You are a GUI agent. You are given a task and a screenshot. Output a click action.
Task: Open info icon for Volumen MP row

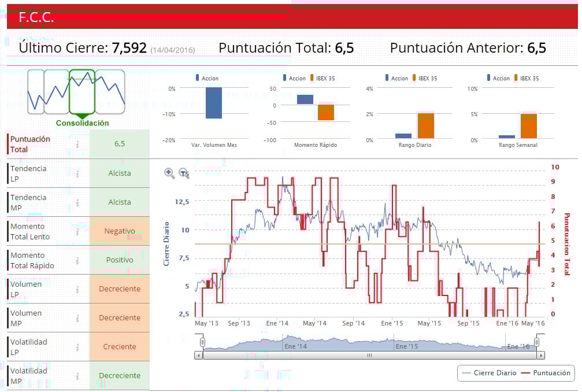(x=77, y=318)
